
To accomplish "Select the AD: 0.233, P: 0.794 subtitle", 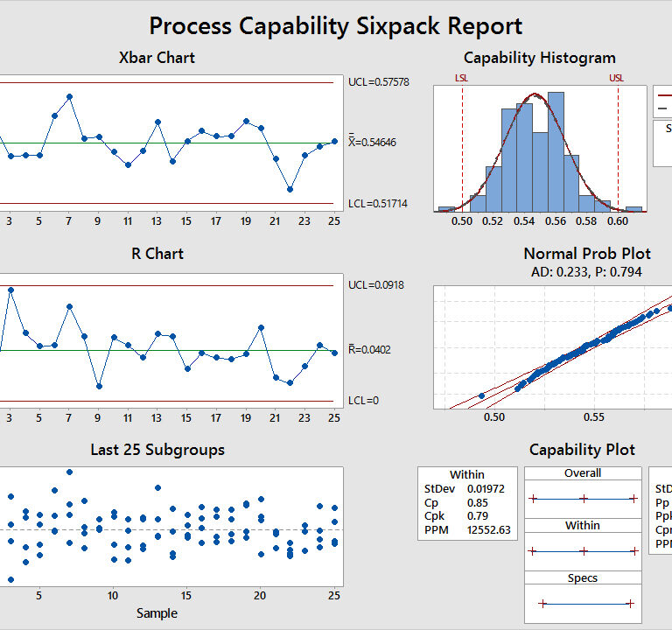I will point(586,272).
